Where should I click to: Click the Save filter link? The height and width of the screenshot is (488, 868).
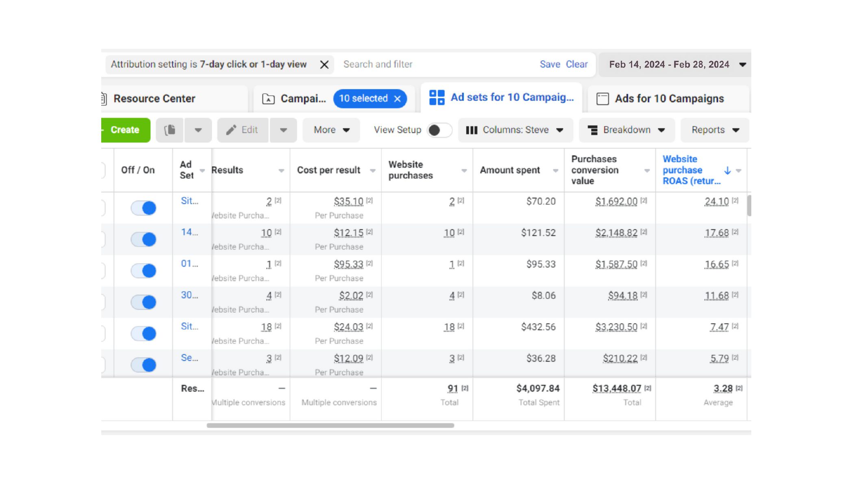[550, 64]
